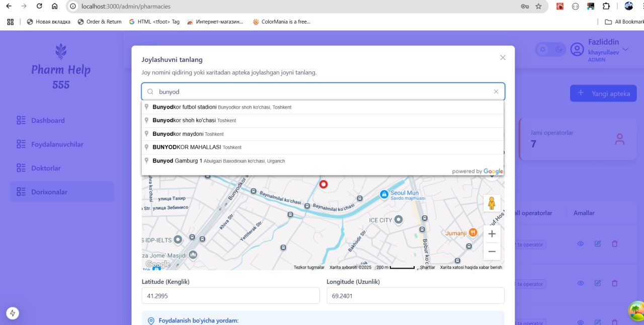View site information icon in address bar
644x325 pixels.
[x=73, y=7]
